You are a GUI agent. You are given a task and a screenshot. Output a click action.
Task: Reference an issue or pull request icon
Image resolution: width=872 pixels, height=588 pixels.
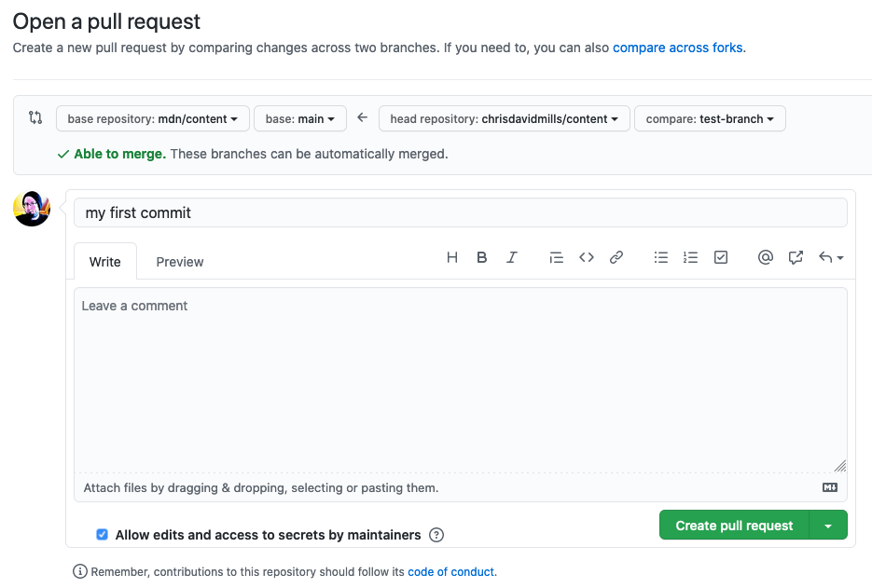click(796, 257)
